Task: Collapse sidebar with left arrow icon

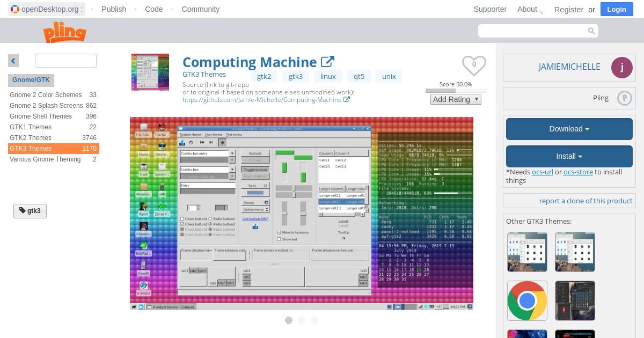Action: pos(13,61)
